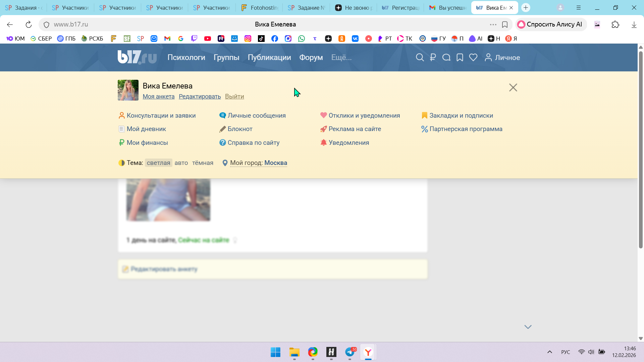This screenshot has width=644, height=362.
Task: Click the search magnifier icon in site header
Action: [420, 58]
